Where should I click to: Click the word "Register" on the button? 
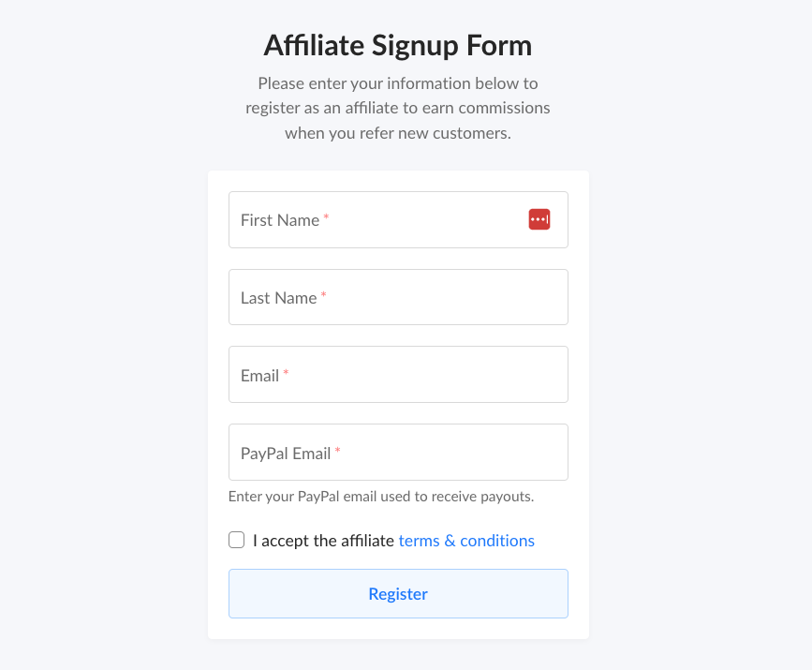[398, 594]
